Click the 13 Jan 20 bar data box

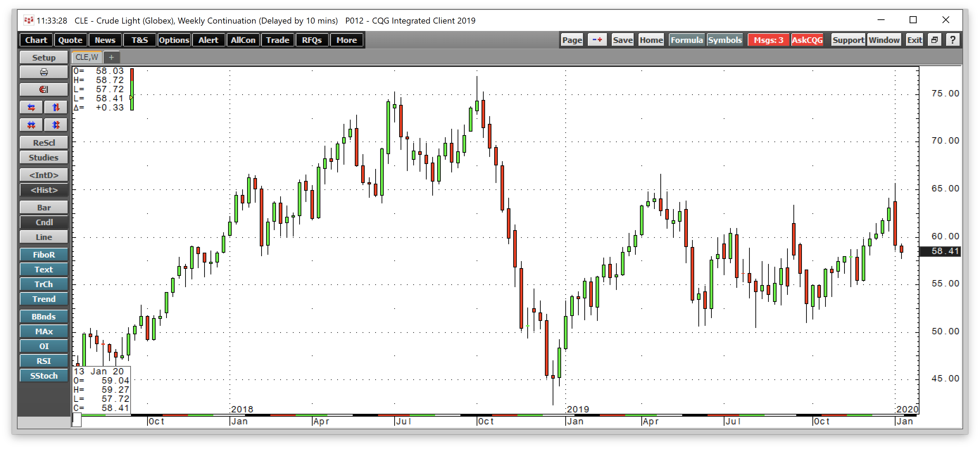click(x=102, y=390)
